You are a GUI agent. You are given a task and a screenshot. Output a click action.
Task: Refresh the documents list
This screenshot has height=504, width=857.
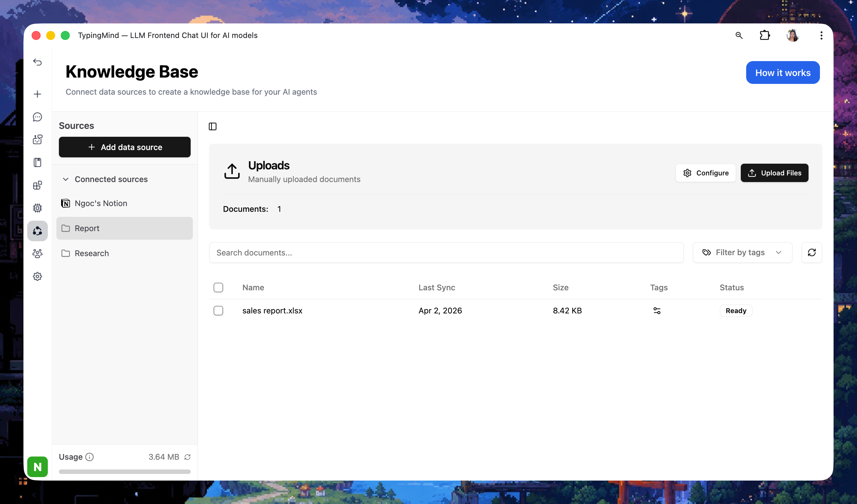tap(812, 253)
